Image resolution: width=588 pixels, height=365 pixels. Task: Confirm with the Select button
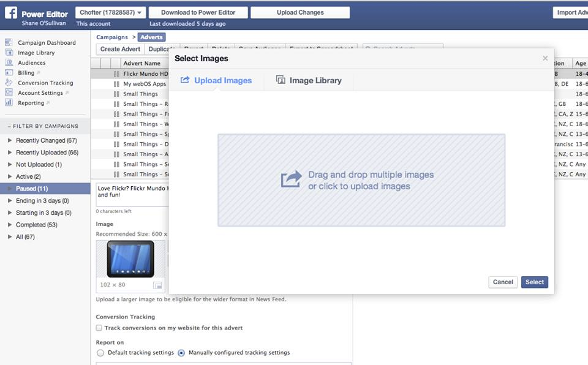(534, 282)
